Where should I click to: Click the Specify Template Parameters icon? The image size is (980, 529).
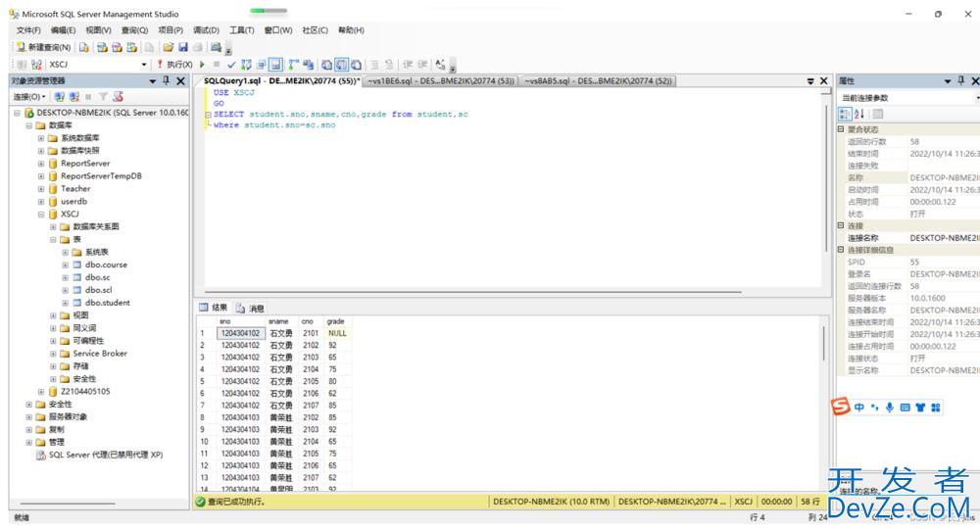click(x=440, y=65)
